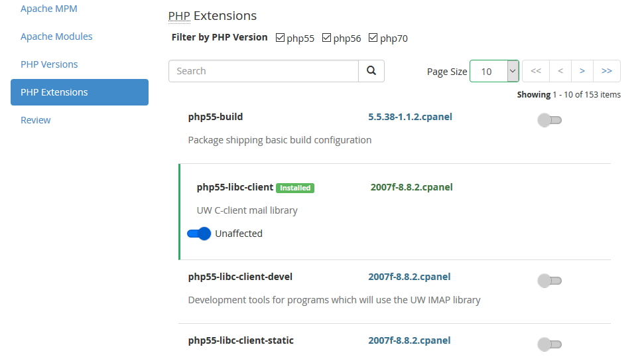Open the Page Size dropdown
Screen dimensions: 644x359
tap(495, 71)
